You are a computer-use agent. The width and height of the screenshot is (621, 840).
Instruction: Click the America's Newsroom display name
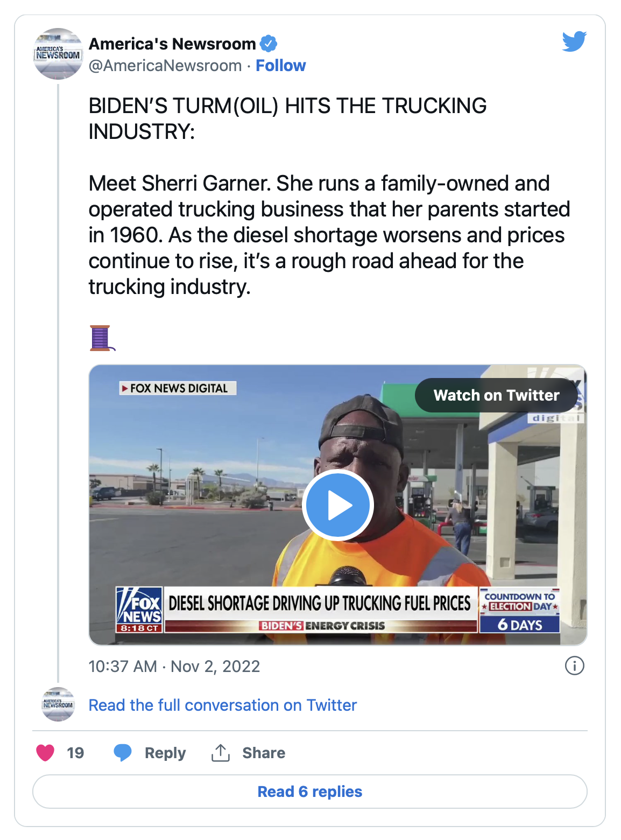point(172,44)
